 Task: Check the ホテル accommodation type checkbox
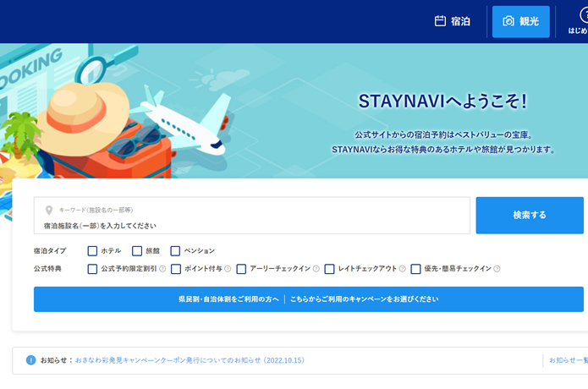coord(92,250)
